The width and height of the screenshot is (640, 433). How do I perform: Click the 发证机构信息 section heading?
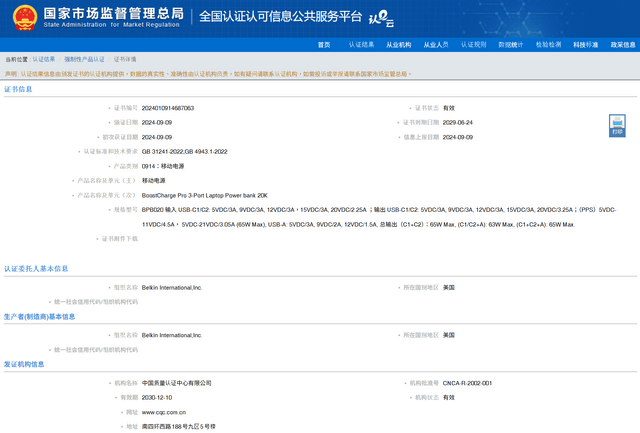coord(24,364)
